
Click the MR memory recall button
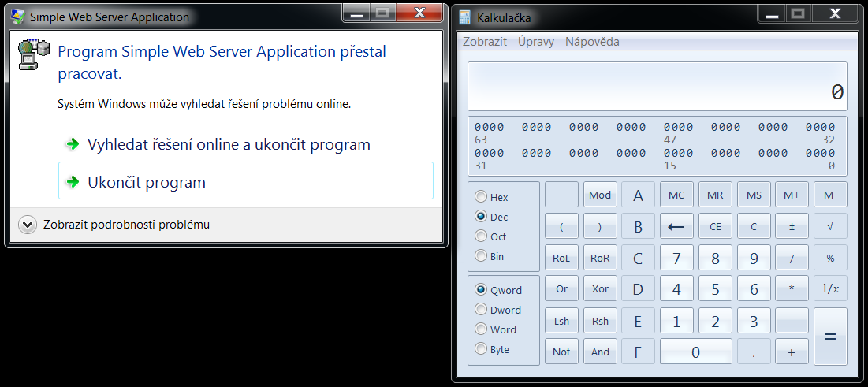715,195
